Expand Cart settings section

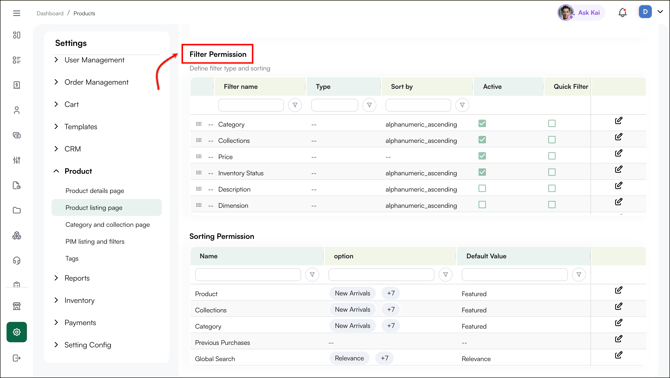click(x=67, y=104)
